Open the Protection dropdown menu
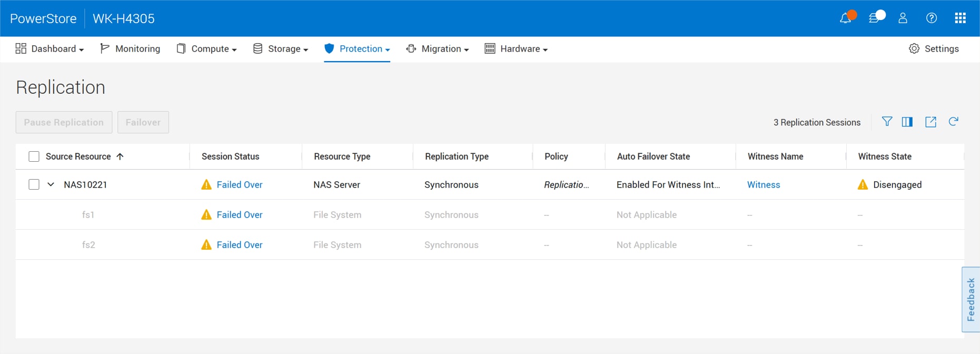Image resolution: width=980 pixels, height=354 pixels. [x=357, y=48]
